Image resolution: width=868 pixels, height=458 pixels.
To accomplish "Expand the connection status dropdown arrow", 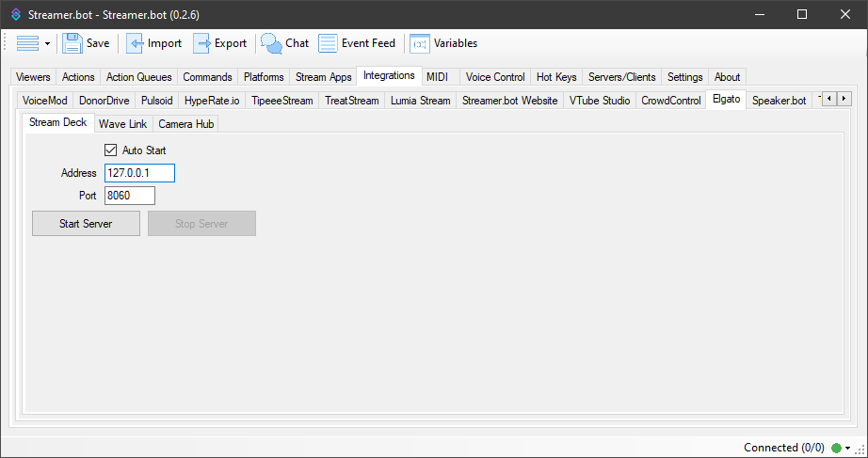I will point(847,448).
